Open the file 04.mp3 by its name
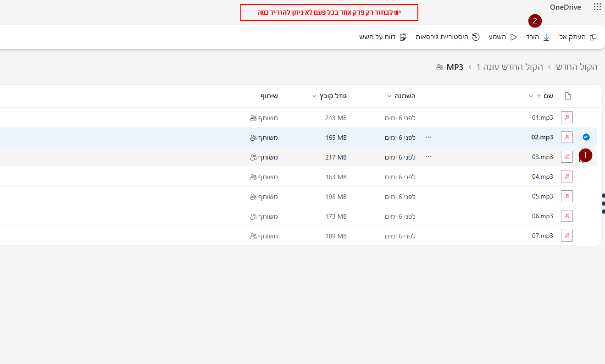The width and height of the screenshot is (605, 364). (543, 176)
